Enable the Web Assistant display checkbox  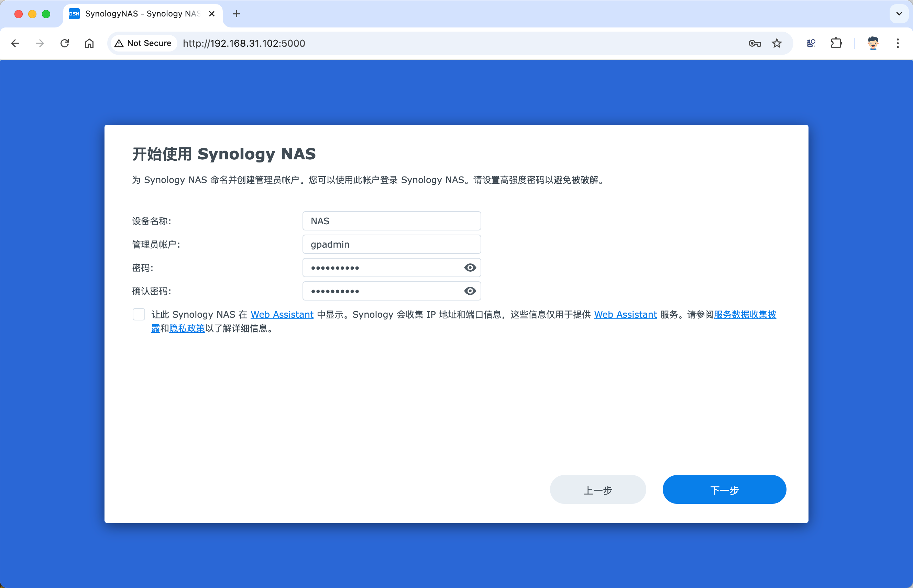click(x=139, y=315)
